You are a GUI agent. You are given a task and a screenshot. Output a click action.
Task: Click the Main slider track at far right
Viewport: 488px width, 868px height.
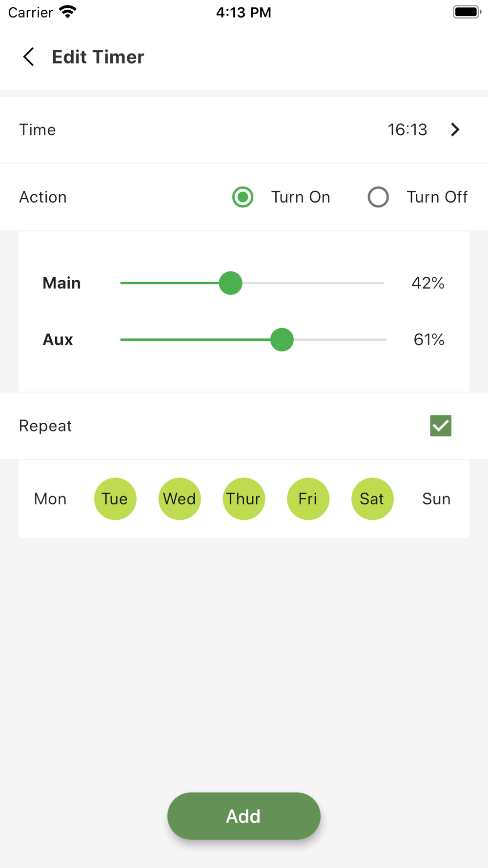(380, 283)
